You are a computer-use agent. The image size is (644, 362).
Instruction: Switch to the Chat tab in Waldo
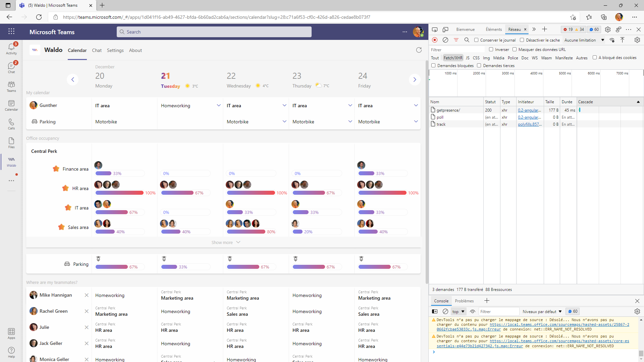[97, 50]
